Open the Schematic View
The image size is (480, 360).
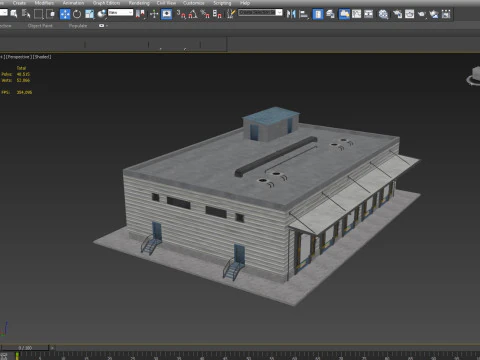(369, 14)
